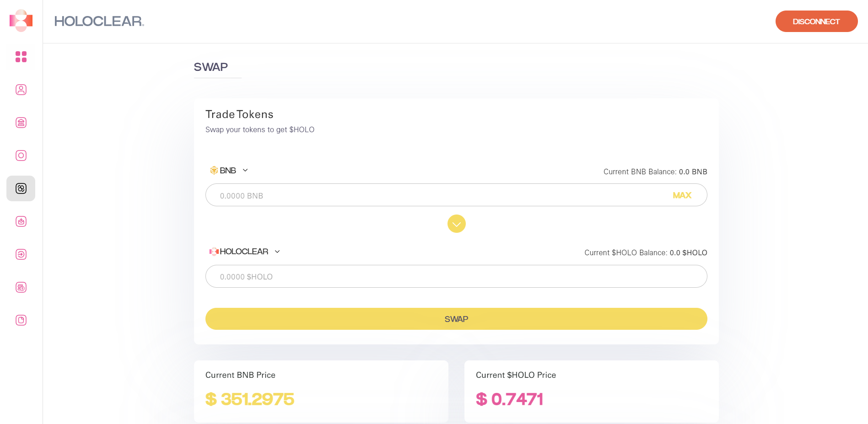Open the document page sidebar icon
868x424 pixels.
(21, 320)
